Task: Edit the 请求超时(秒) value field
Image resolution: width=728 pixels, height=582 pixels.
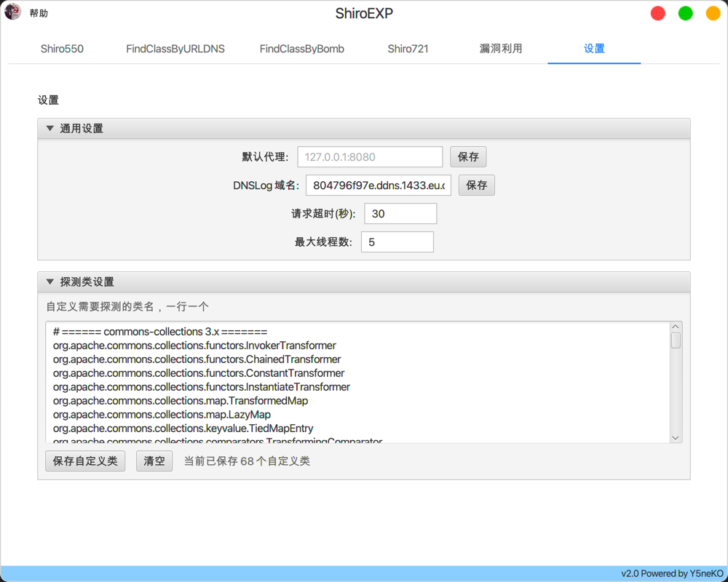Action: [400, 213]
